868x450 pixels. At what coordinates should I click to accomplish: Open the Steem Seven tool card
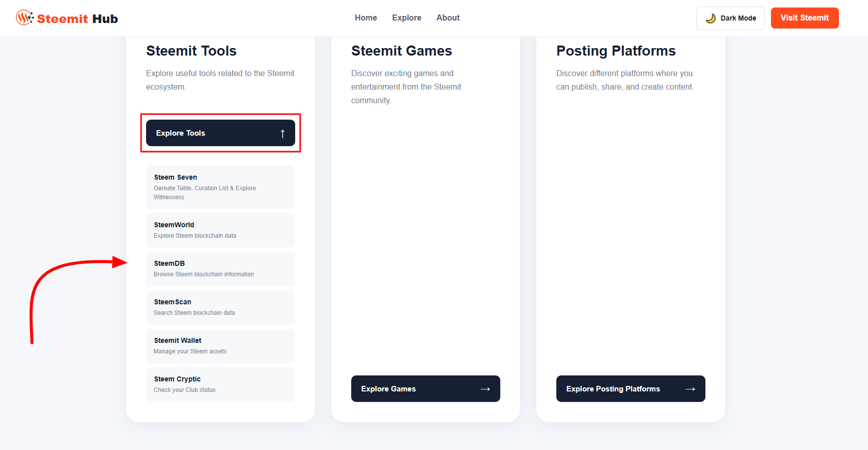click(x=221, y=187)
